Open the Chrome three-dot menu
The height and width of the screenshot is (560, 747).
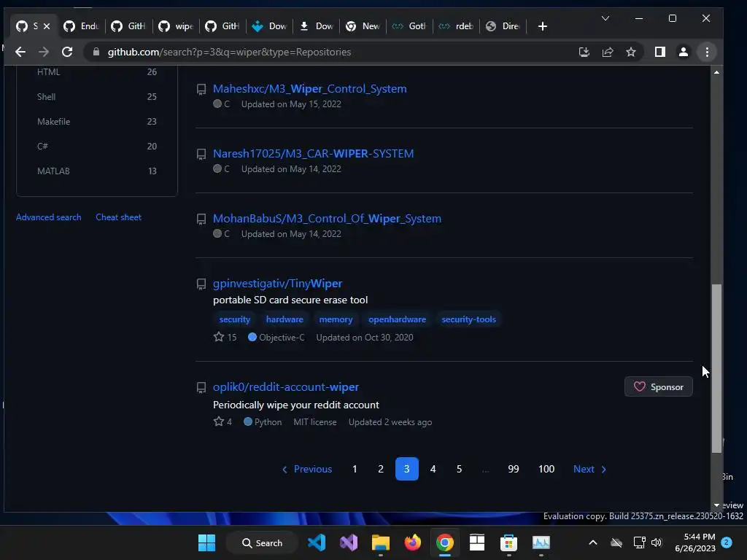click(x=707, y=52)
